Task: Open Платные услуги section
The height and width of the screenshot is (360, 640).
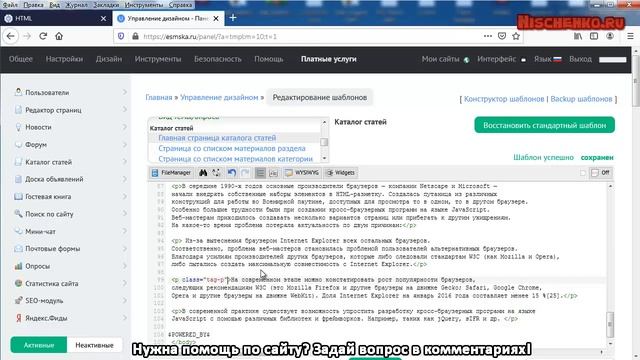Action: (329, 59)
